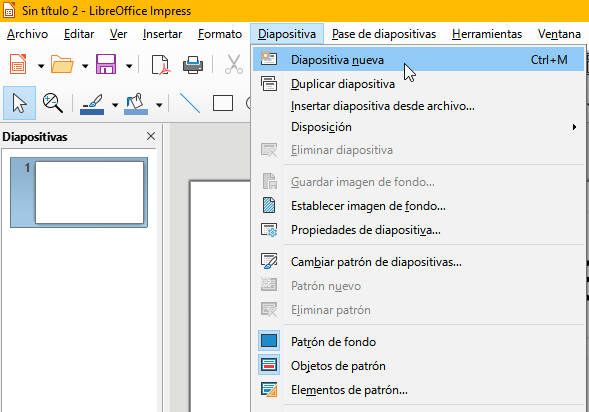Expand the Save options dropdown arrow
This screenshot has height=412, width=589.
[129, 66]
